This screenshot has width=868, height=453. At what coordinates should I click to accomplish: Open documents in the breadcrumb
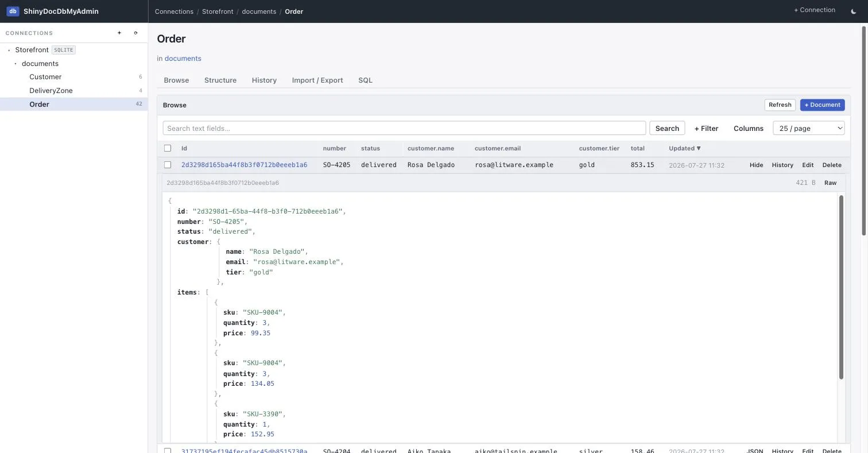[259, 11]
